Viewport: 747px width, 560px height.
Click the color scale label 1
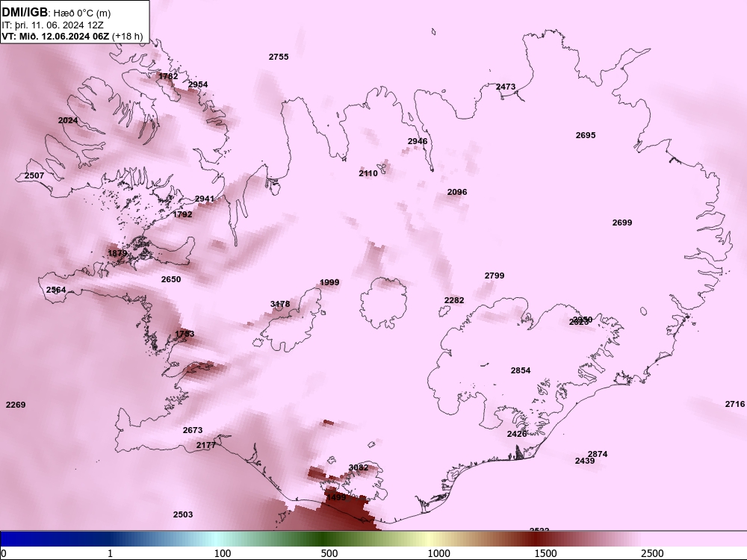(110, 553)
